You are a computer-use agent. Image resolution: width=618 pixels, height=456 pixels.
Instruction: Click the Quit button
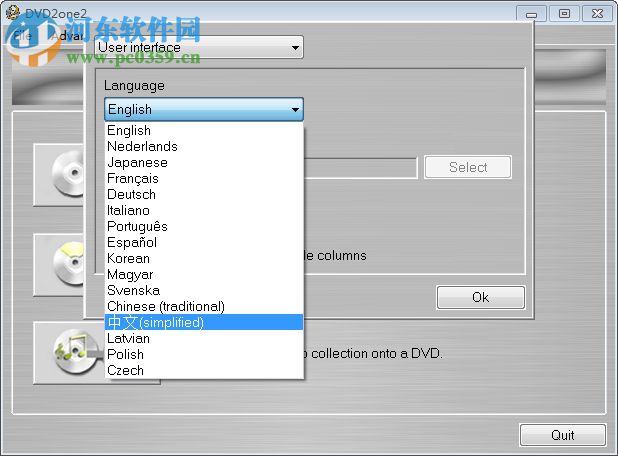(562, 435)
